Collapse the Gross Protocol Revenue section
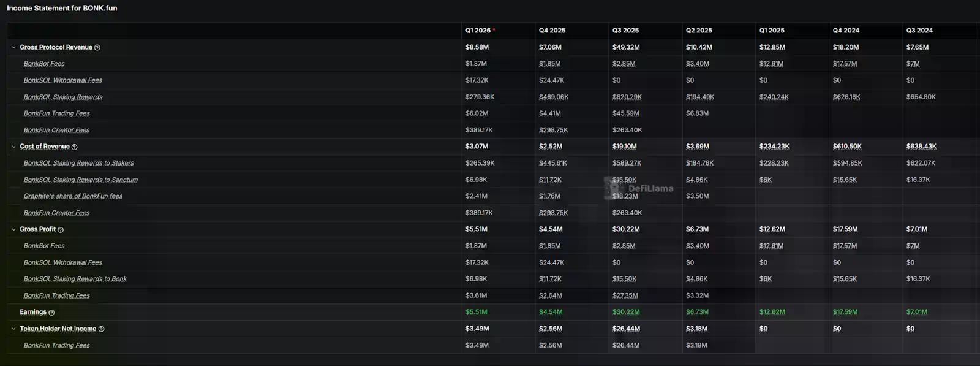This screenshot has height=366, width=980. pos(13,47)
